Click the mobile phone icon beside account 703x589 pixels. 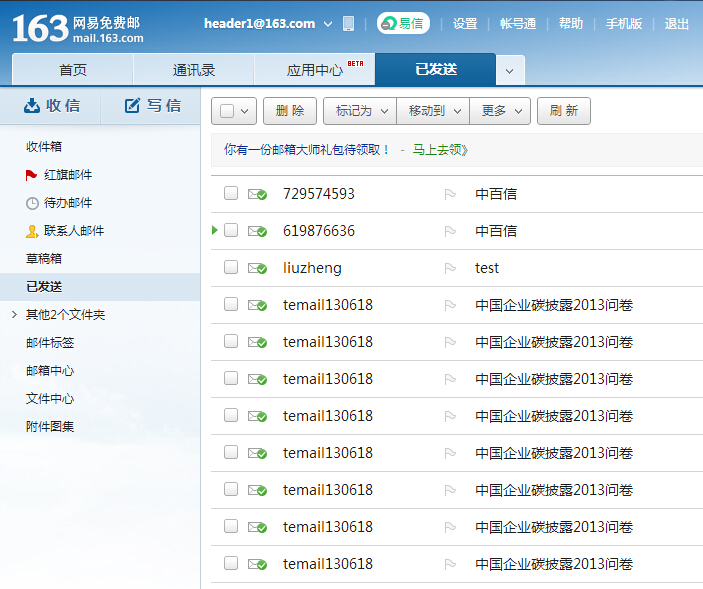click(348, 23)
